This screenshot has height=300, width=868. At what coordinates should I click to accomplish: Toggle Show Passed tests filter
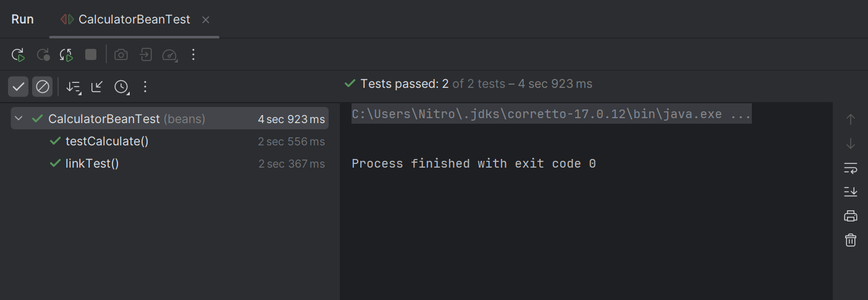point(19,87)
